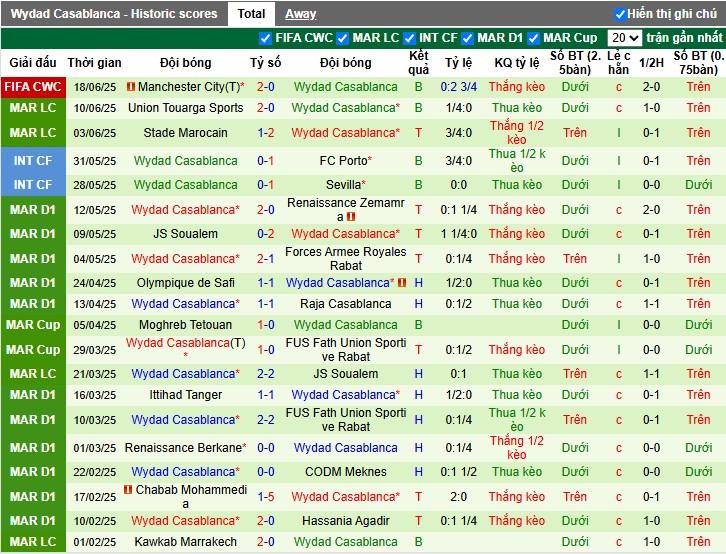Click the Wydad Casablanca - Historic scores title

coord(114,14)
